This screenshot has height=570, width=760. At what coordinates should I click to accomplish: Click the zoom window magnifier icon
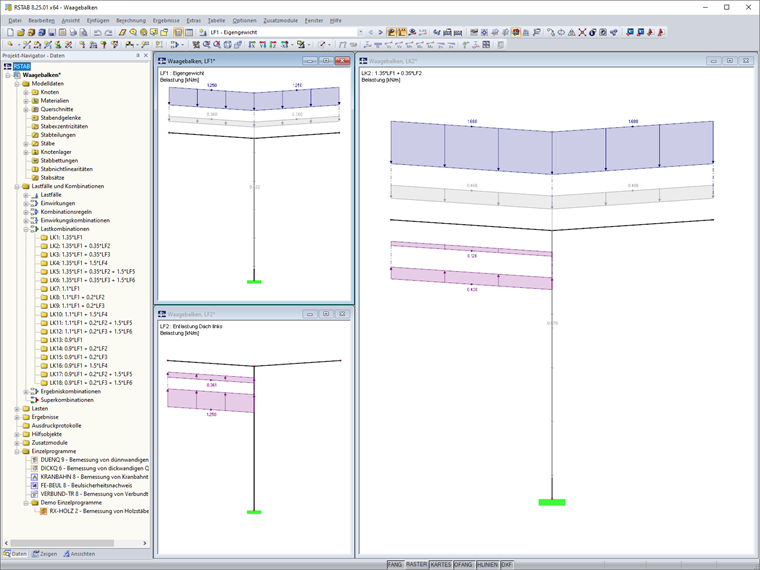click(206, 45)
